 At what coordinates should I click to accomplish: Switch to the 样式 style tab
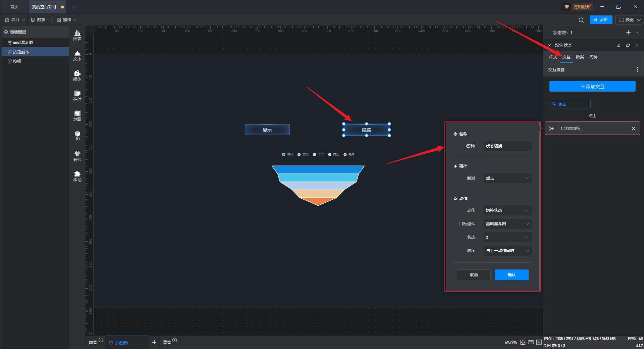point(553,57)
